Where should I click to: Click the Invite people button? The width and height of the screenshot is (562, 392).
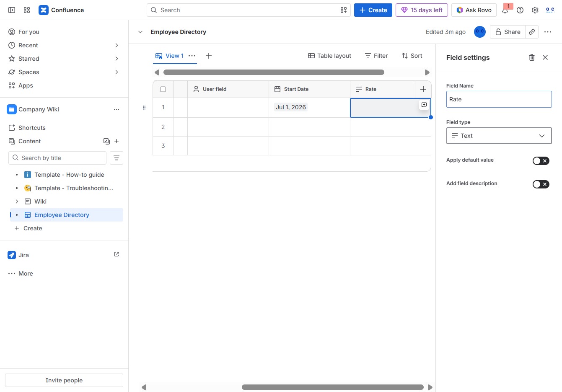point(64,380)
